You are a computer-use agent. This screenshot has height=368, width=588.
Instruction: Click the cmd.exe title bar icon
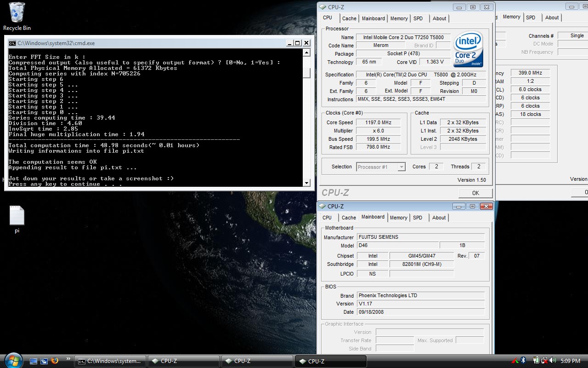click(12, 43)
